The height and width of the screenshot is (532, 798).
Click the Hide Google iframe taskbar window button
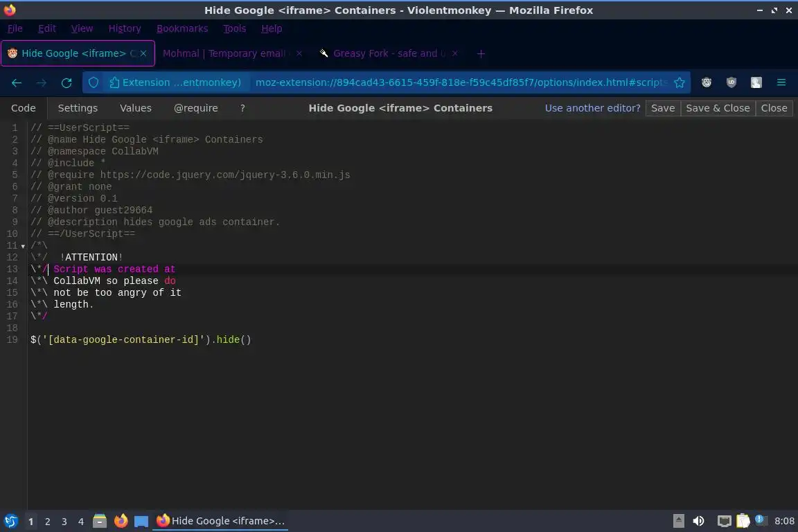coord(220,521)
